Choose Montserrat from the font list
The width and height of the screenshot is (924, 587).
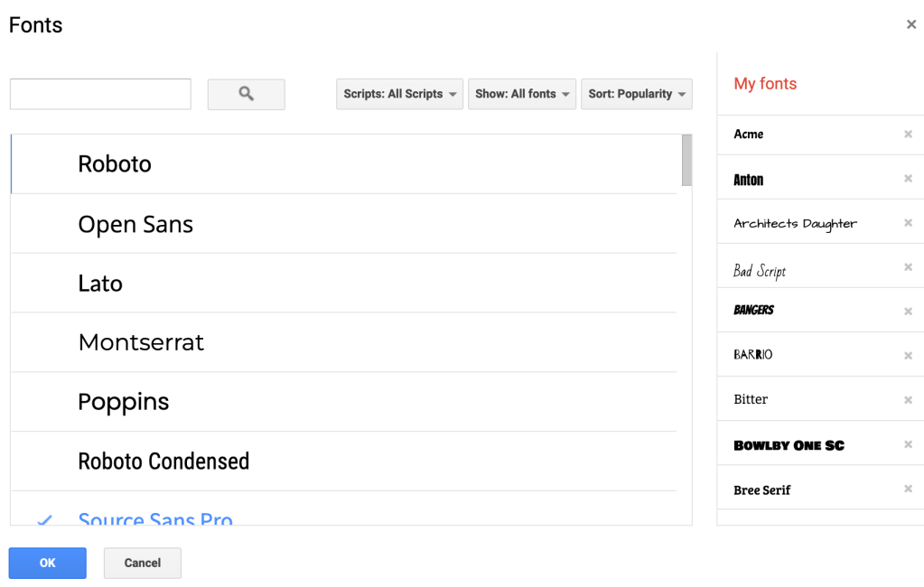[141, 342]
